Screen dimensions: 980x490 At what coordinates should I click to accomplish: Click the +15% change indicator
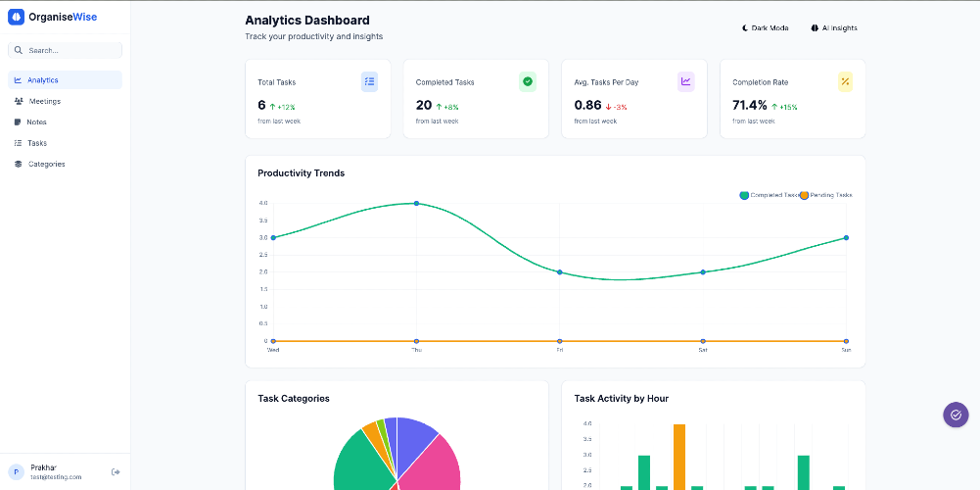coord(784,107)
